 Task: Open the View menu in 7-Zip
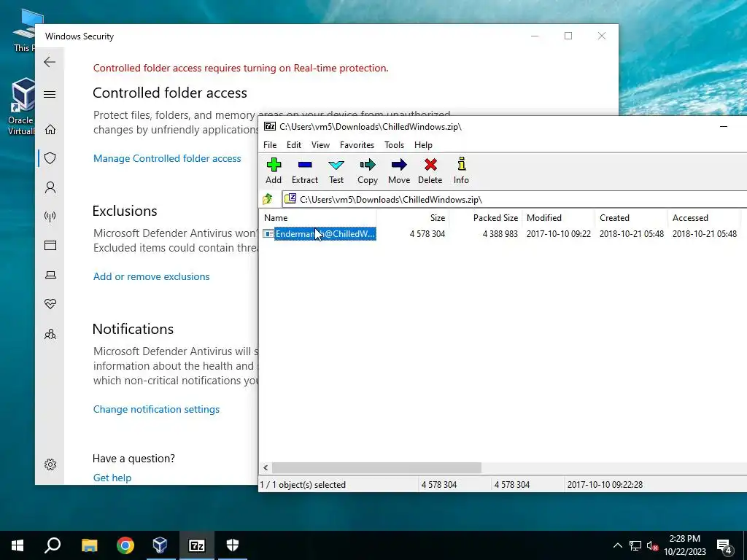(321, 145)
